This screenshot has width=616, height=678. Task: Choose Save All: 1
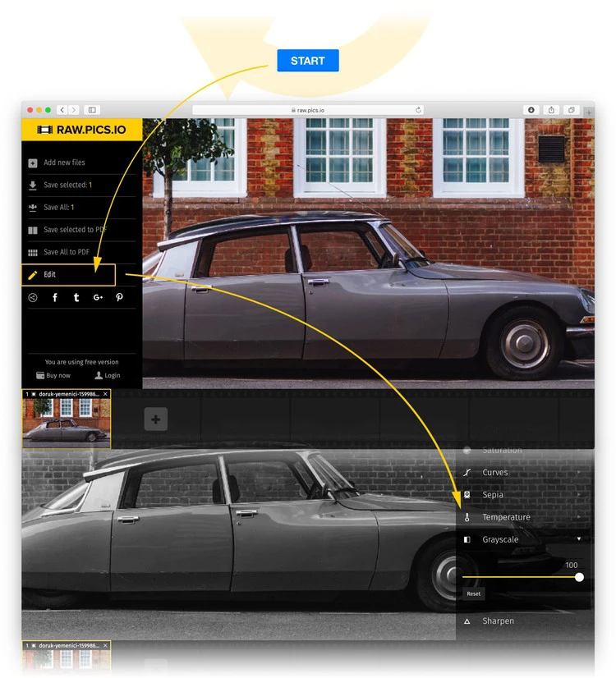click(x=59, y=208)
